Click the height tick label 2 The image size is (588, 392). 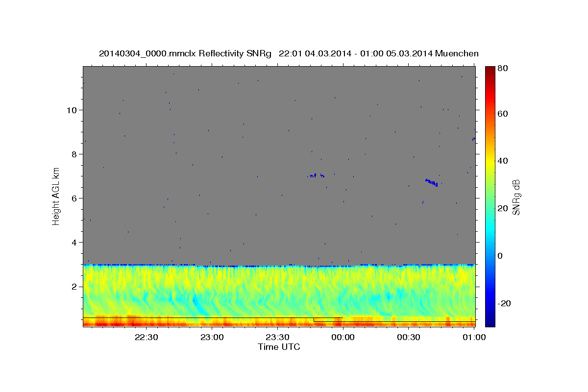74,286
